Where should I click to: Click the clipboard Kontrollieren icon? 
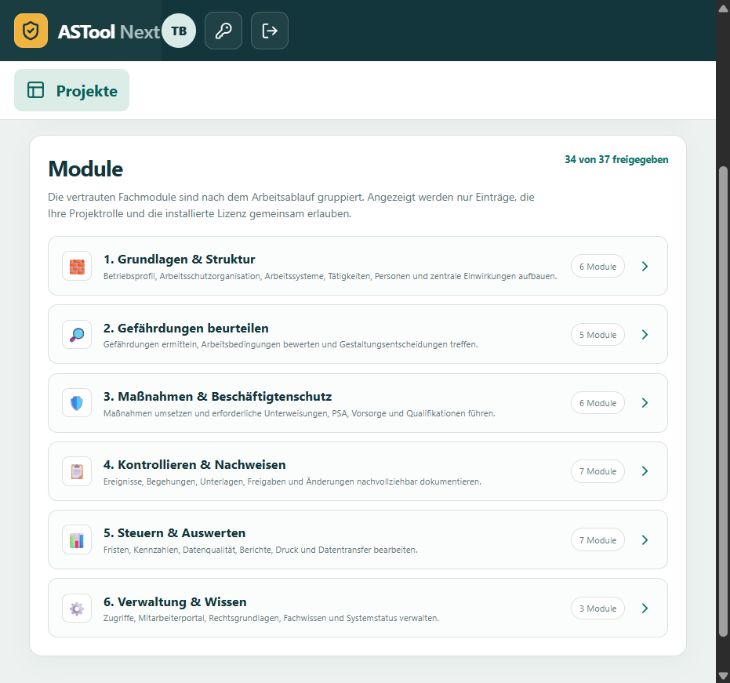point(77,471)
